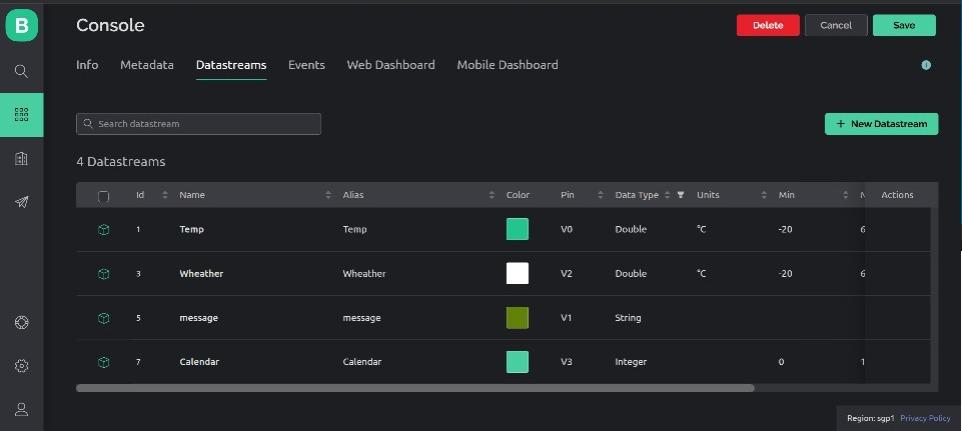
Task: Open the help lifebuoy icon
Action: (x=21, y=322)
